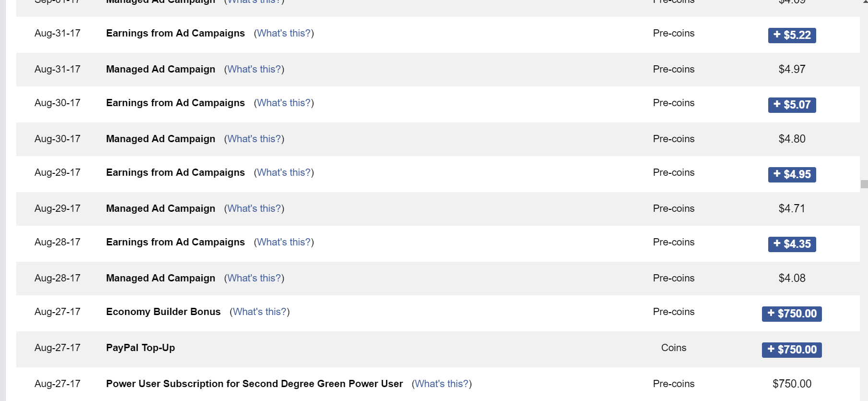Viewport: 868px width, 401px height.
Task: Open What's this link for Aug-30-17 Earnings
Action: [284, 103]
